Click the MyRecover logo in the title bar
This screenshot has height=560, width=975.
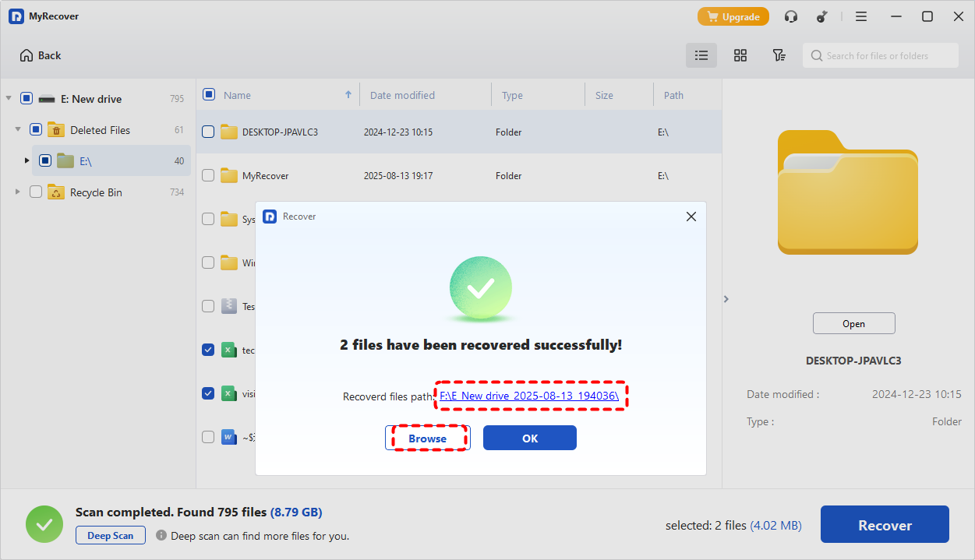pos(16,16)
